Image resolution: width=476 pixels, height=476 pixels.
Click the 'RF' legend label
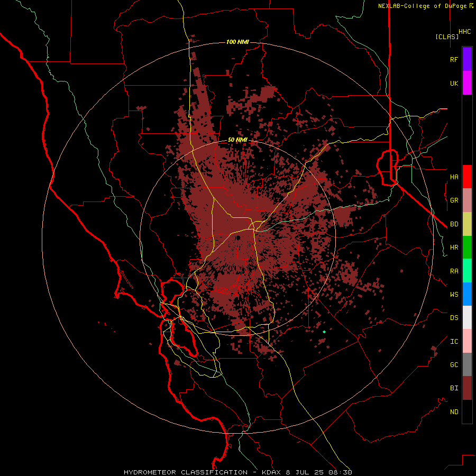[454, 60]
